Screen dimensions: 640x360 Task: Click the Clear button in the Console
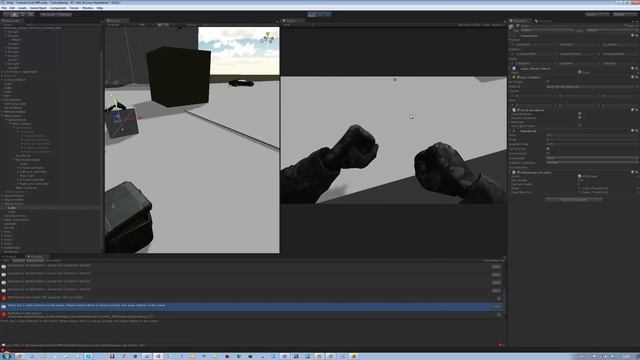(6, 260)
